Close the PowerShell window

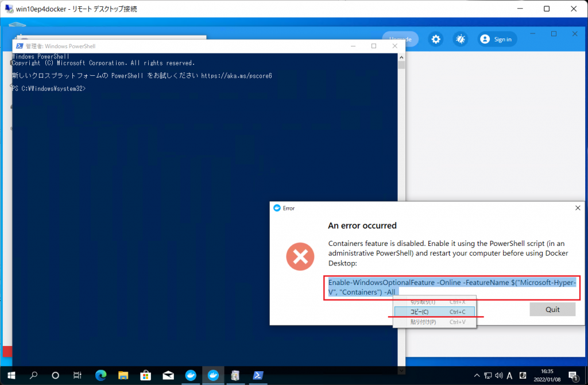tap(394, 46)
